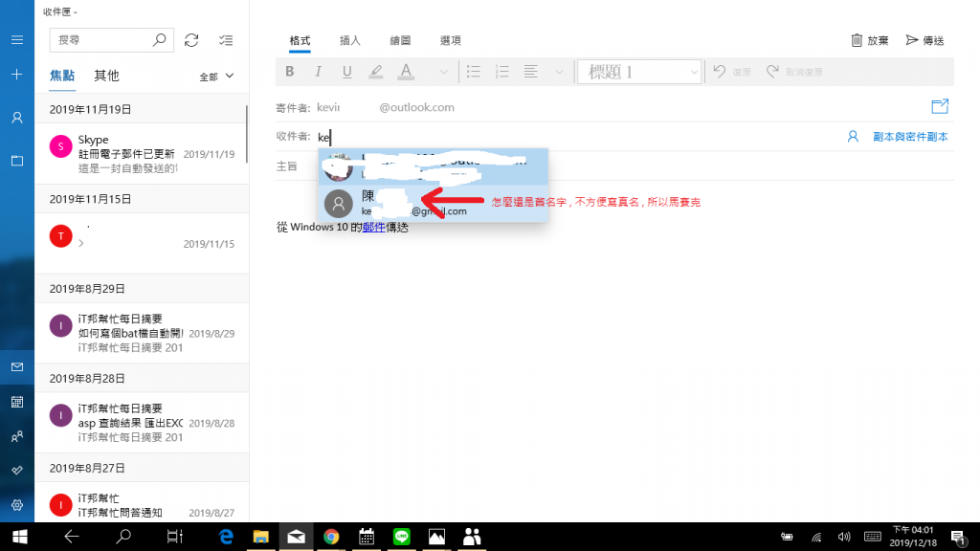Click the 主旨 subject field
This screenshot has width=980, height=551.
615,166
